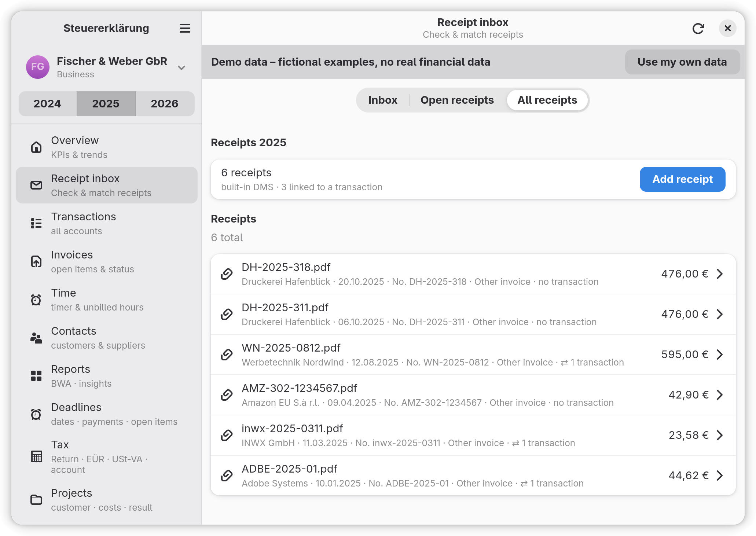
Task: Select AMZ-302-1234567.pdf file name
Action: [x=300, y=388]
